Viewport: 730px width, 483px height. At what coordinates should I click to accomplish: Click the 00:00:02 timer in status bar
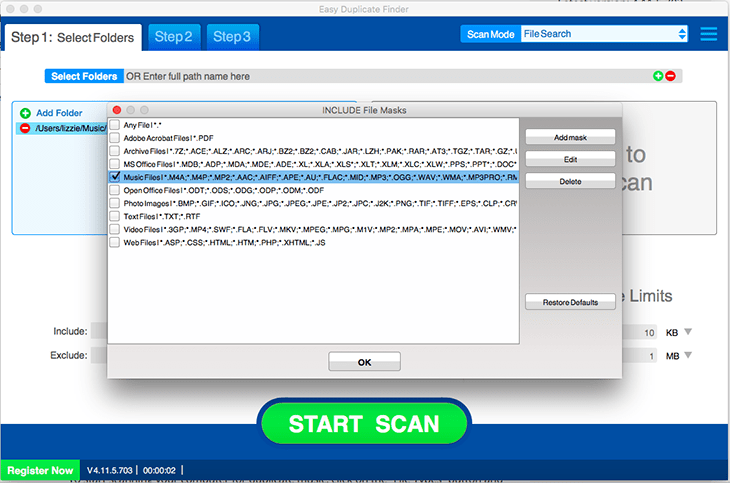tap(159, 470)
